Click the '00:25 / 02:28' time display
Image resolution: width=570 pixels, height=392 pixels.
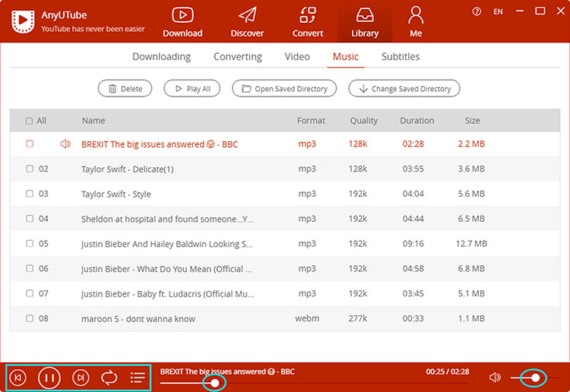[x=448, y=371]
